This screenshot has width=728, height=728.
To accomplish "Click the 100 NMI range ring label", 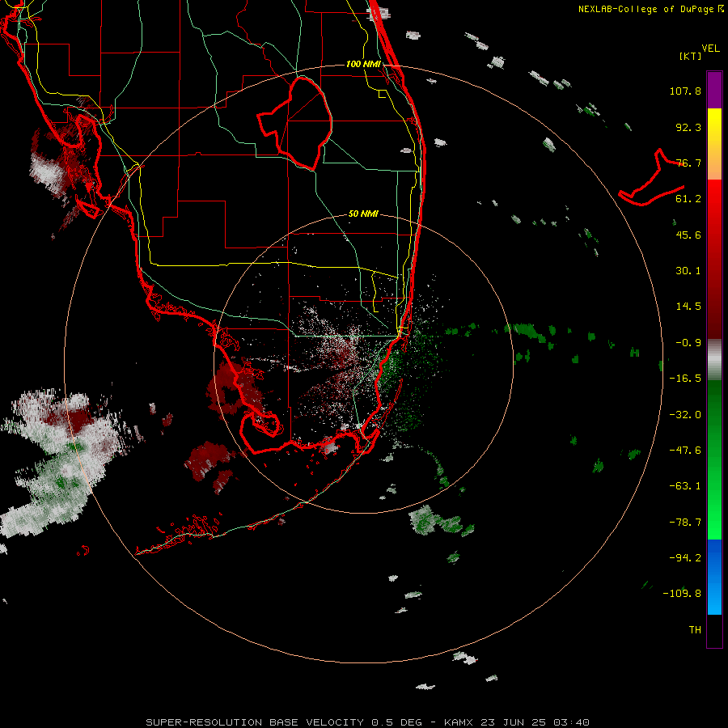I will pyautogui.click(x=363, y=64).
